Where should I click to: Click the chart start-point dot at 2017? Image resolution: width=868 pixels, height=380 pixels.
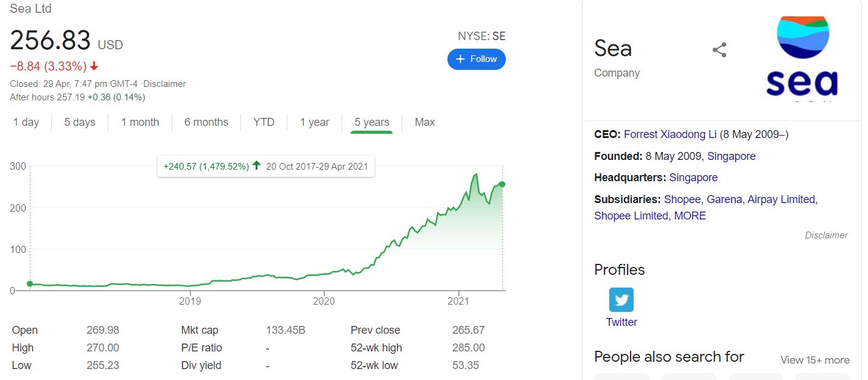point(30,284)
